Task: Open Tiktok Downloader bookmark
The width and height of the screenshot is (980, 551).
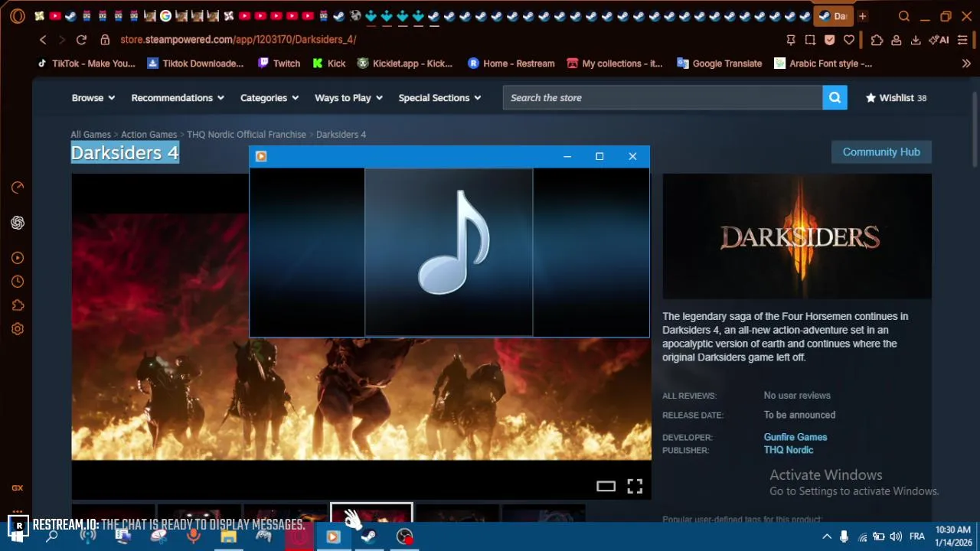Action: tap(195, 64)
